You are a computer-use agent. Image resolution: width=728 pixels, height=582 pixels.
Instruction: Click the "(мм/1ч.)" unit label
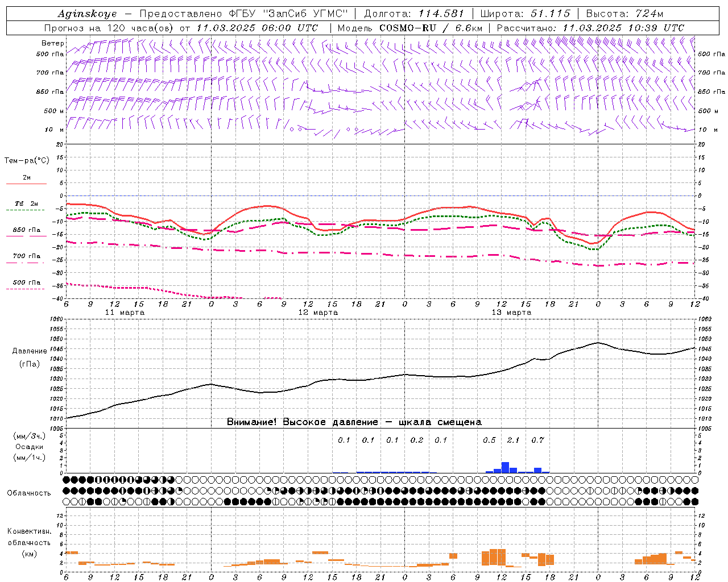click(x=30, y=458)
